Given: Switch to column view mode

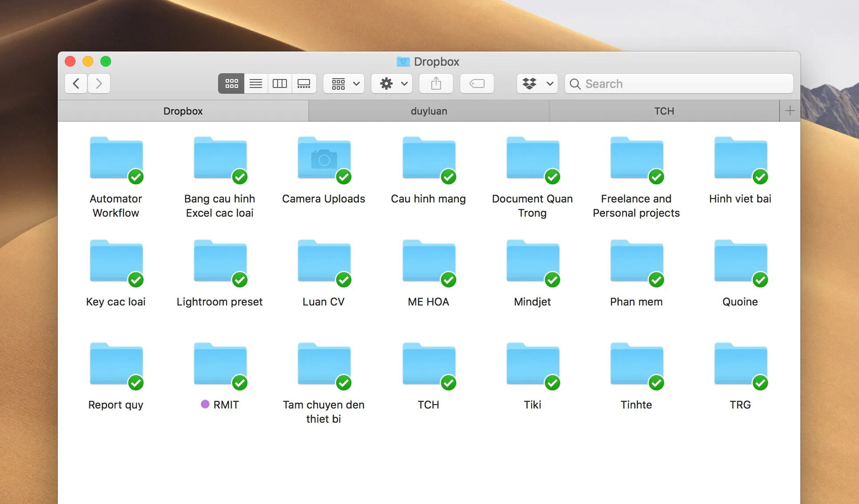Looking at the screenshot, I should point(280,83).
